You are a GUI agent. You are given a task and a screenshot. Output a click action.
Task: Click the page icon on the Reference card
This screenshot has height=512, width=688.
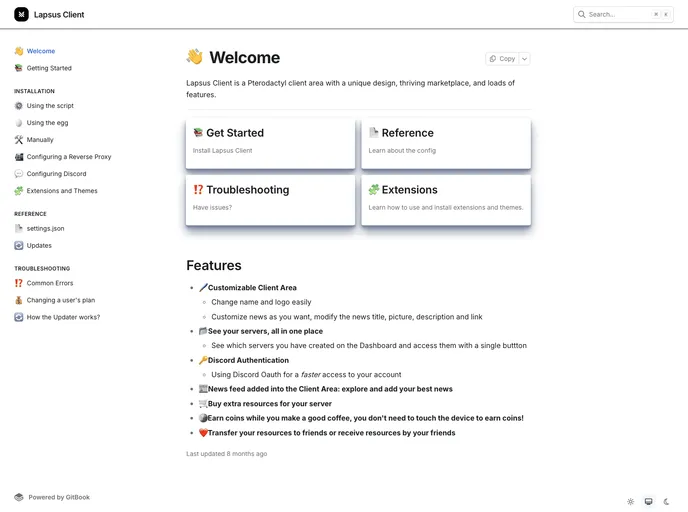pyautogui.click(x=373, y=132)
